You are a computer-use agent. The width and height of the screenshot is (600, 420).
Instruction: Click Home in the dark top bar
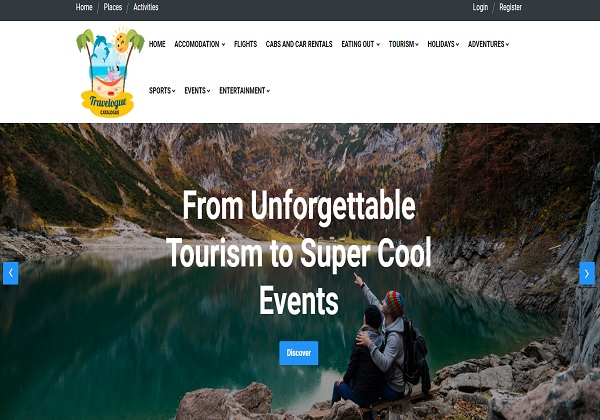84,7
